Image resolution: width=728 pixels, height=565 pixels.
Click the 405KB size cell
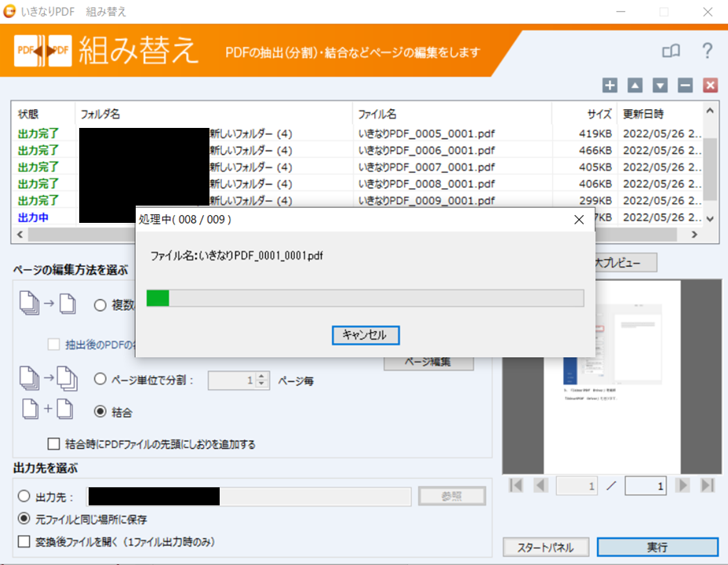(x=595, y=167)
